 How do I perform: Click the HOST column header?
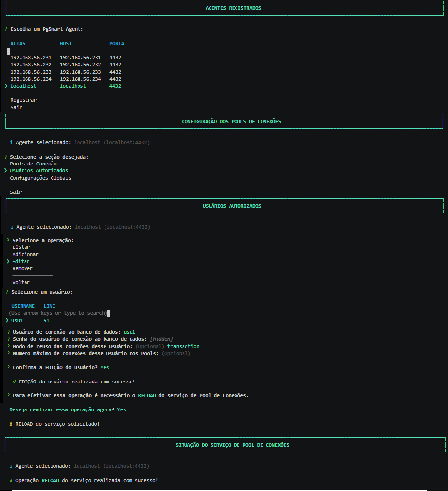(x=66, y=44)
